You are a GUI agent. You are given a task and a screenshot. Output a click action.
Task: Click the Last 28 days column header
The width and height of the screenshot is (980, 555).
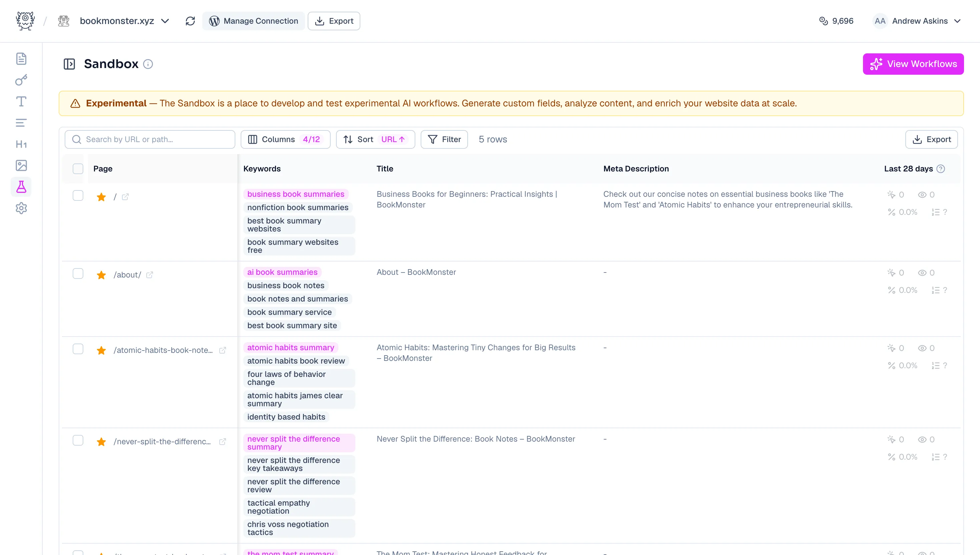(x=908, y=169)
